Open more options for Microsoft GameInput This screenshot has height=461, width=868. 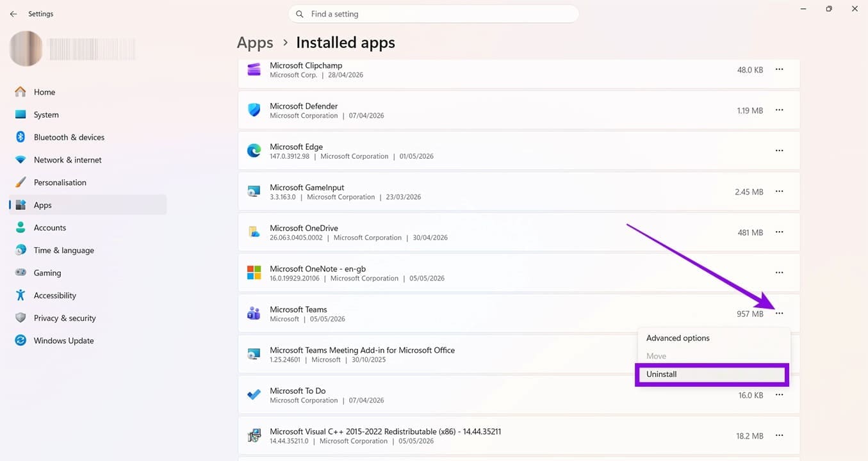[780, 191]
